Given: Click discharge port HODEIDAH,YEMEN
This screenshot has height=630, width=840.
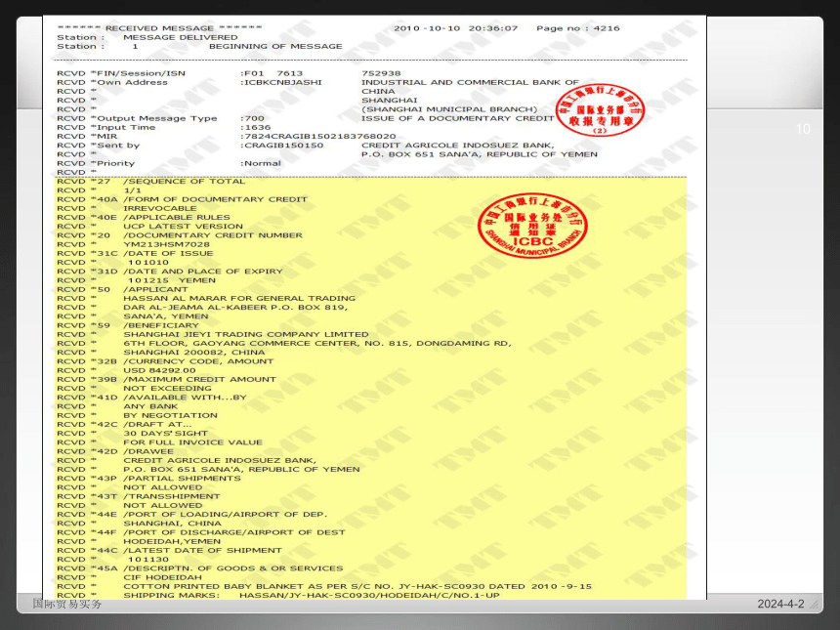Looking at the screenshot, I should (x=172, y=542).
